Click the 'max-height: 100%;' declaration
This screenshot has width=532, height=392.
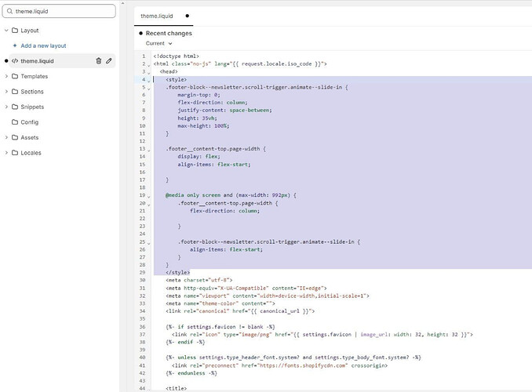pos(203,125)
